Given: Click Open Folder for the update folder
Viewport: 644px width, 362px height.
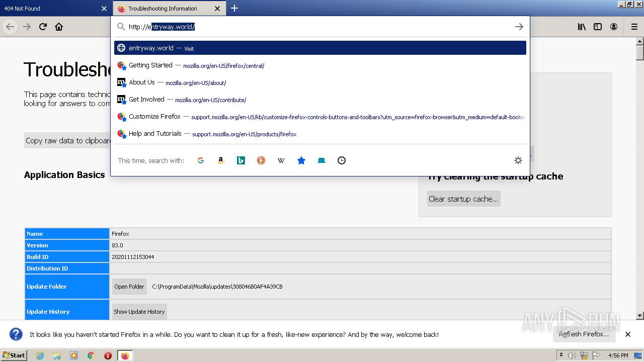Looking at the screenshot, I should [129, 287].
